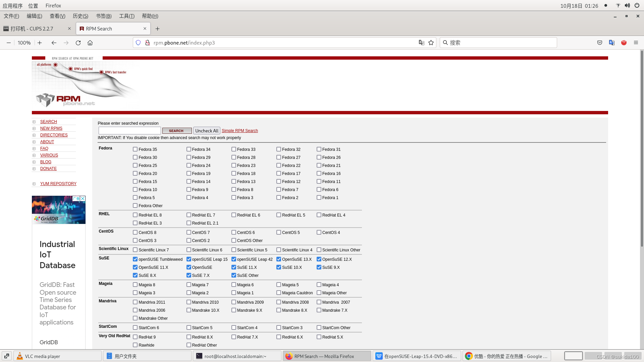Switch to the CUPS 2.2.7 printer tab
The width and height of the screenshot is (644, 362).
coord(32,28)
